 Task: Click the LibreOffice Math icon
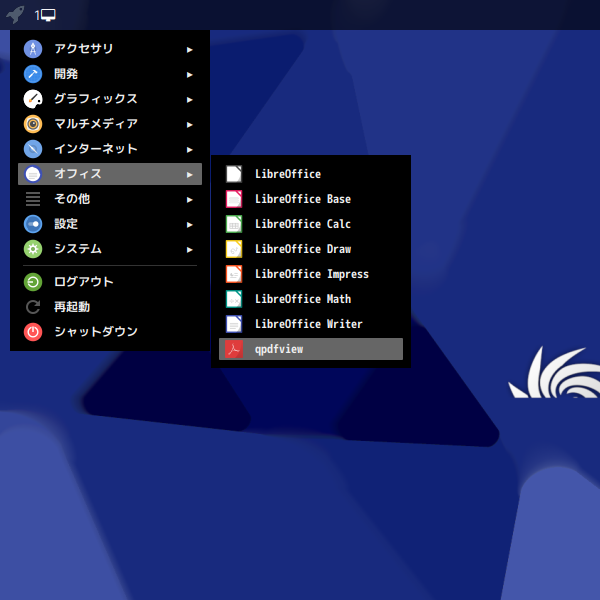point(234,299)
